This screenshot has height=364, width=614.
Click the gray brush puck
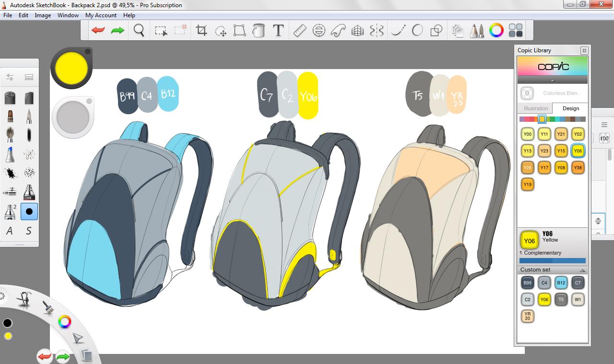[73, 117]
